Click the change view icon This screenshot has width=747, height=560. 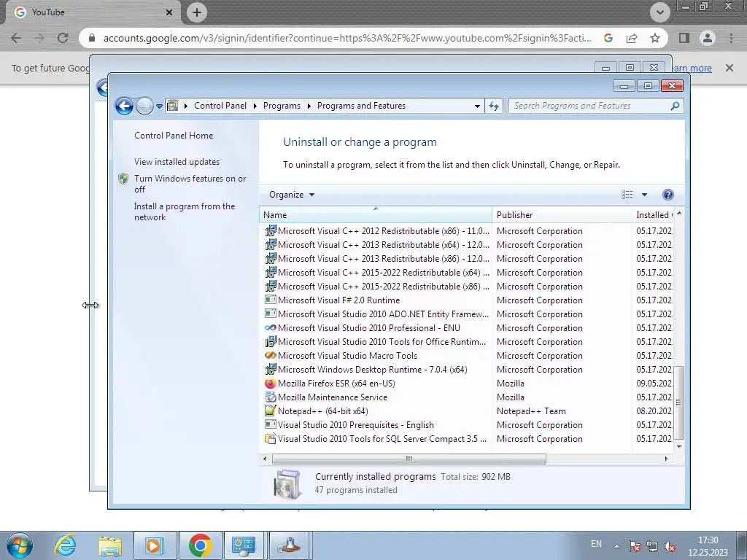tap(627, 194)
